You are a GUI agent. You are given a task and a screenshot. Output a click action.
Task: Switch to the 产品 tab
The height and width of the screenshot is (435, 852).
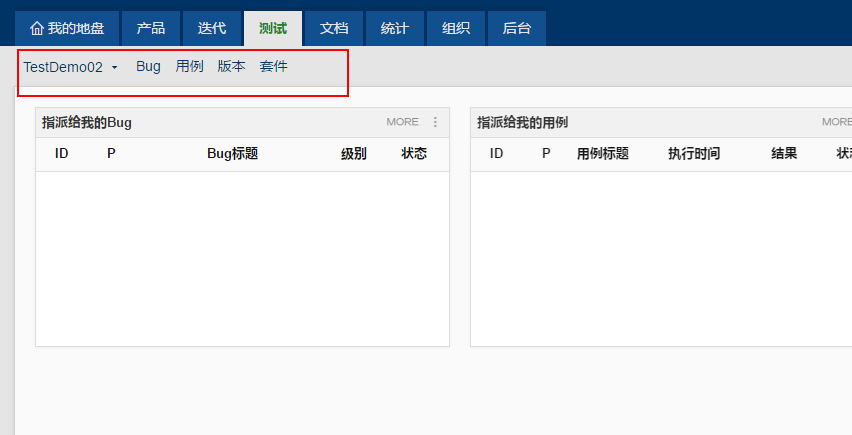pos(151,28)
